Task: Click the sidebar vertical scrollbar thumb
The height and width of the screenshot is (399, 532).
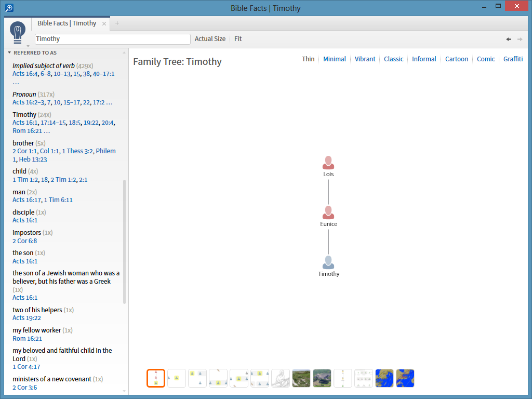Action: [124, 242]
